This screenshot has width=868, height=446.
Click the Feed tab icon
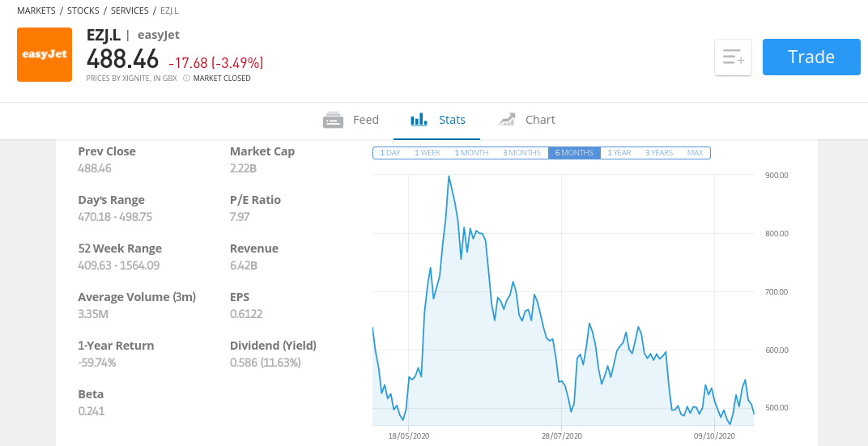(x=334, y=120)
